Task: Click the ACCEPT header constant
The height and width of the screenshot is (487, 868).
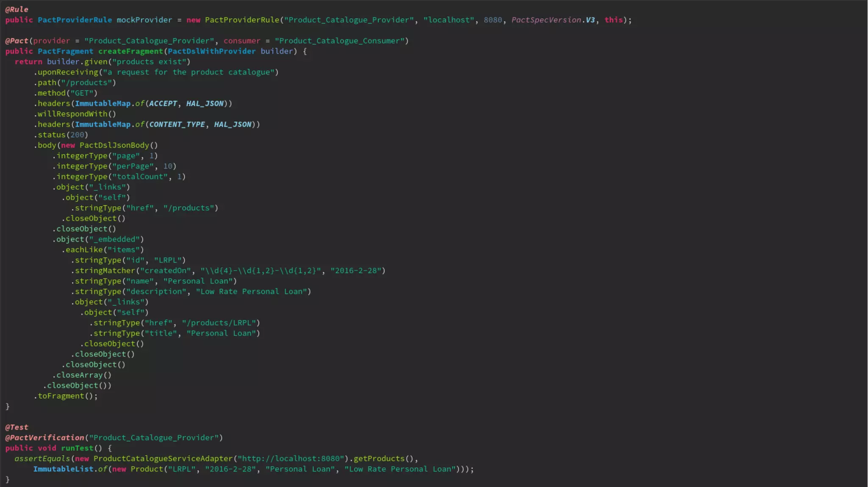Action: (x=163, y=103)
